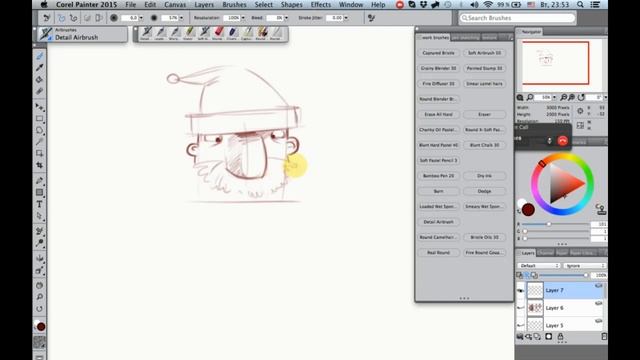Image resolution: width=640 pixels, height=360 pixels.
Task: Toggle the layer lock icon
Action: [560, 336]
